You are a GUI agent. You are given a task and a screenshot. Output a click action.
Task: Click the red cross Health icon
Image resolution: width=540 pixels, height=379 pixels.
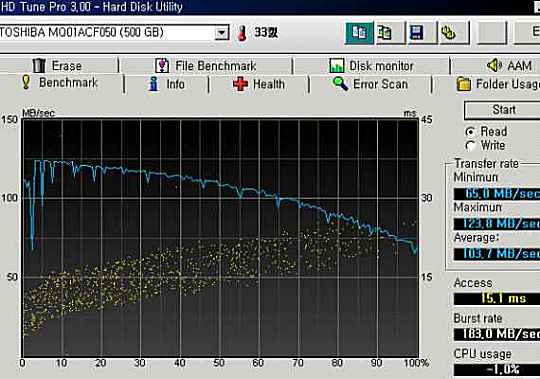tap(240, 84)
